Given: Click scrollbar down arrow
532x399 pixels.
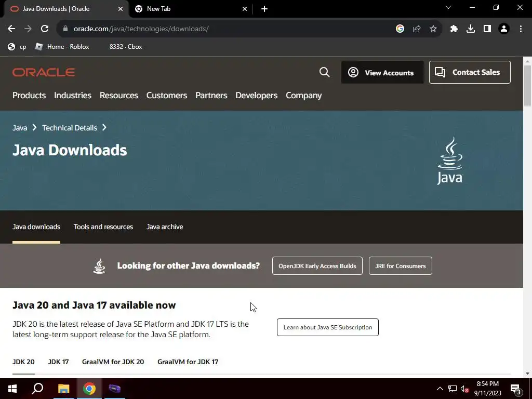Looking at the screenshot, I should [x=527, y=374].
